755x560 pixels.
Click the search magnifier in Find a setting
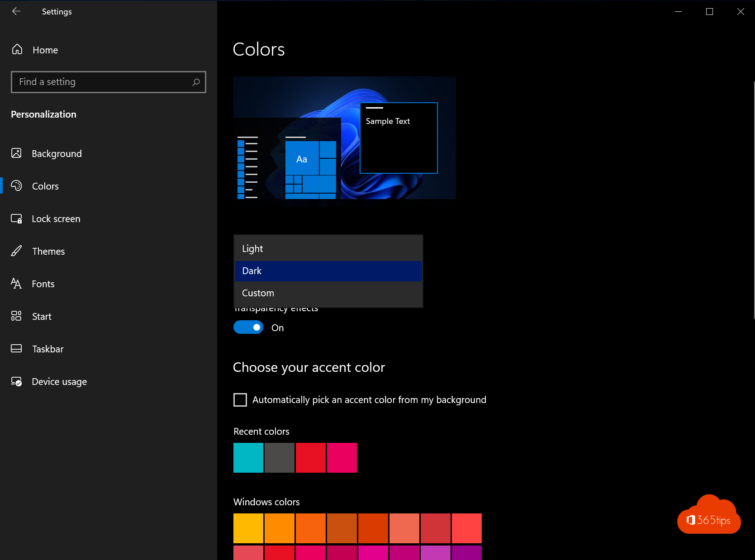click(x=196, y=82)
